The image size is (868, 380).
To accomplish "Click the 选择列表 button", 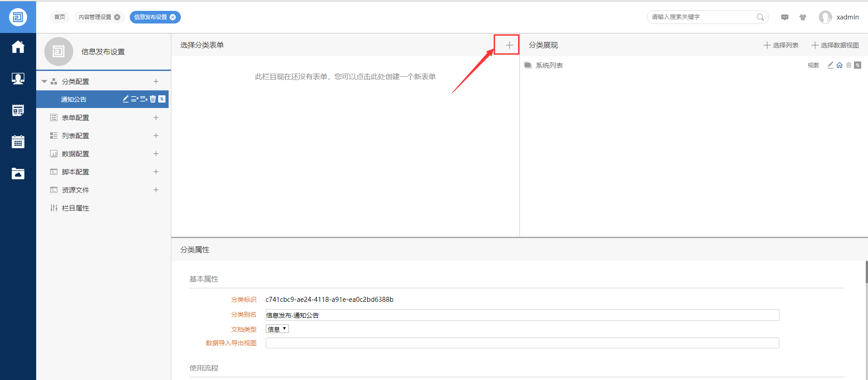I will [x=781, y=45].
